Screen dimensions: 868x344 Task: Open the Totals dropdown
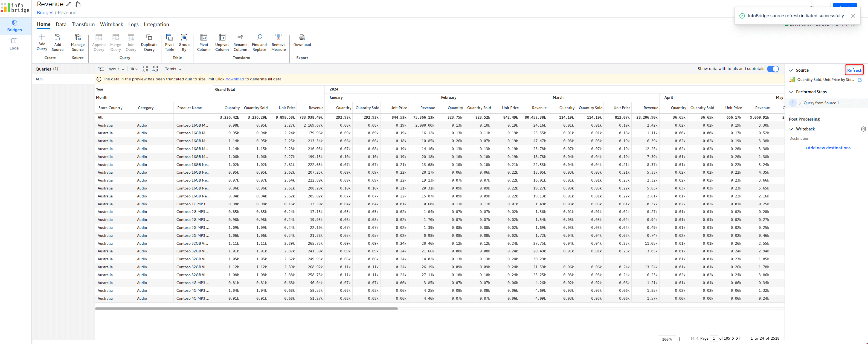click(x=173, y=69)
